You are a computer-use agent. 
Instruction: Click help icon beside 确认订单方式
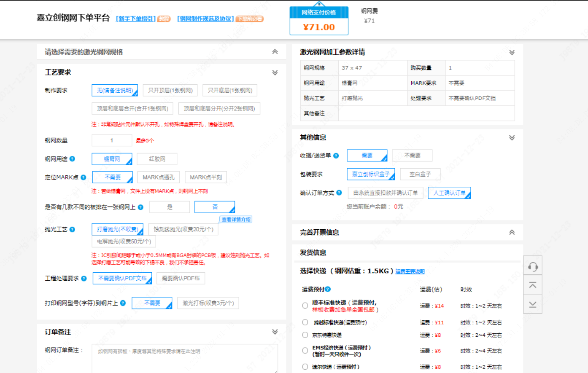coord(339,193)
